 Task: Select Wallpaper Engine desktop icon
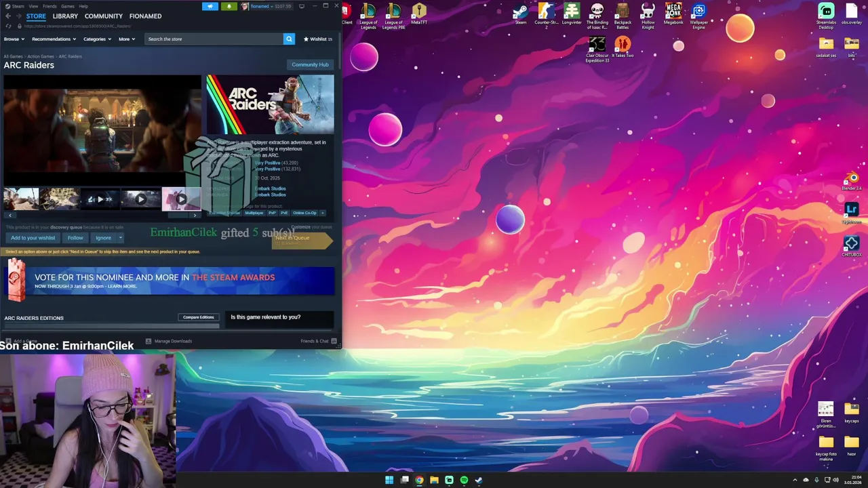(x=699, y=15)
